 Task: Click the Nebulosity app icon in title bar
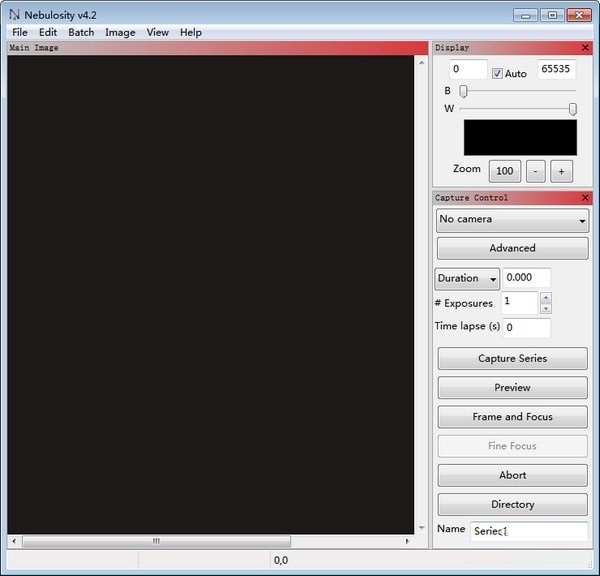pos(15,15)
